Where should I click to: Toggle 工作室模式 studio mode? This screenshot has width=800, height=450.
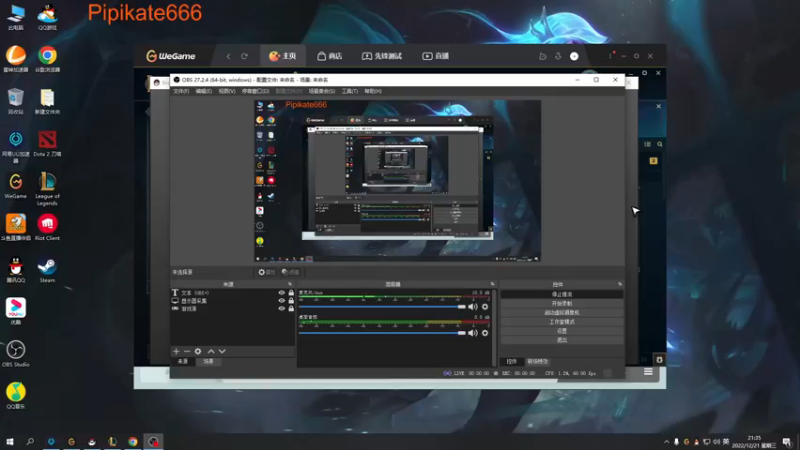click(562, 322)
